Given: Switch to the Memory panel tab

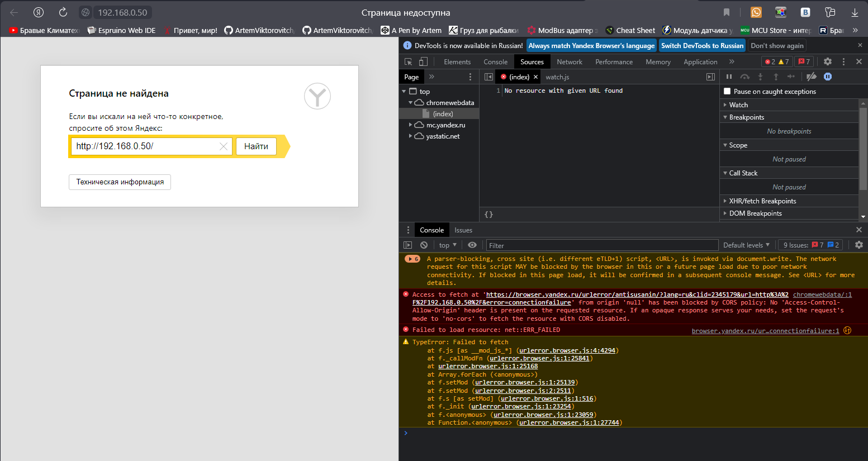Looking at the screenshot, I should tap(658, 62).
